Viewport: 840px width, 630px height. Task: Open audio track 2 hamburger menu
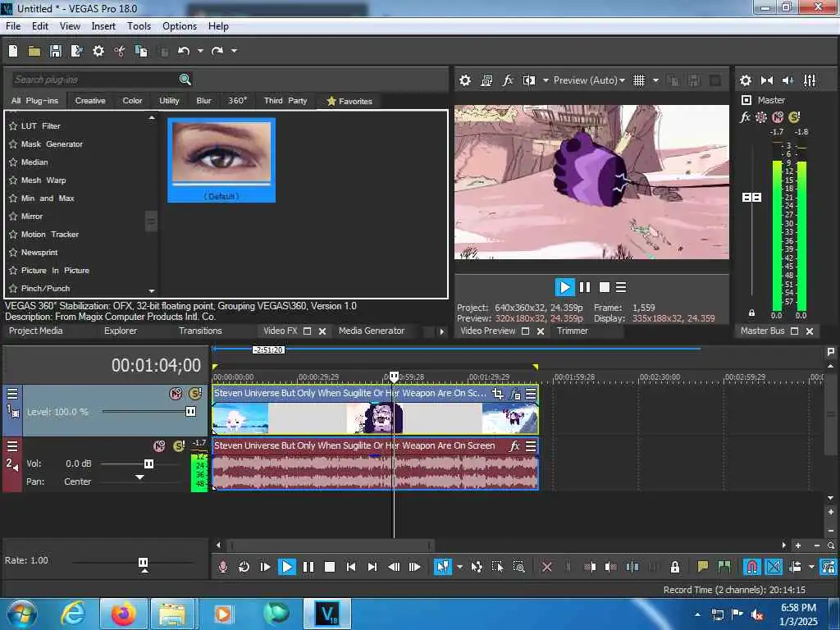pyautogui.click(x=12, y=446)
